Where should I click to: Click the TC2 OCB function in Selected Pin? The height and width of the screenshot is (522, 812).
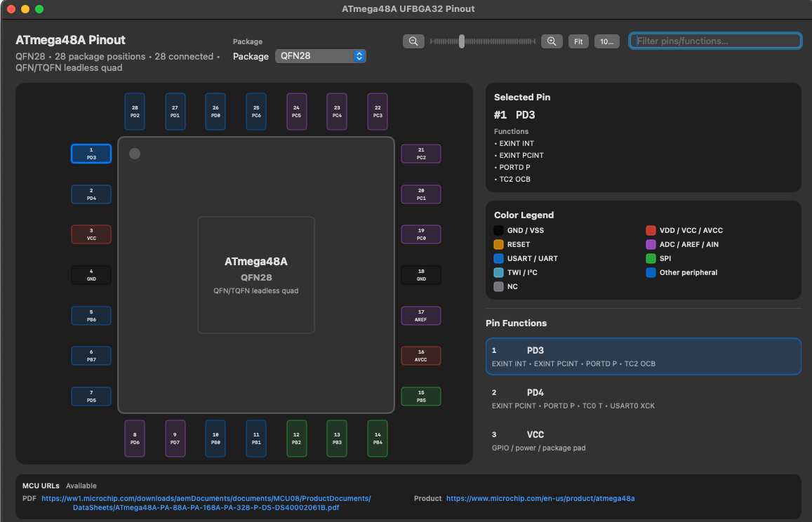(514, 179)
